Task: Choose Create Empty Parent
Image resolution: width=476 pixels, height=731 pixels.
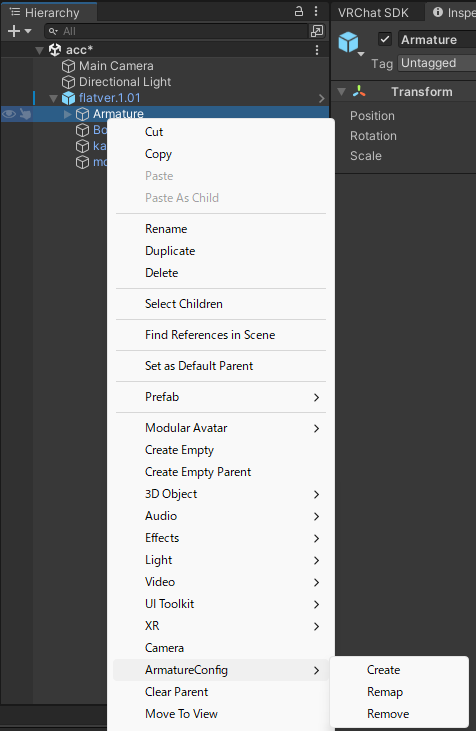Action: (x=221, y=472)
